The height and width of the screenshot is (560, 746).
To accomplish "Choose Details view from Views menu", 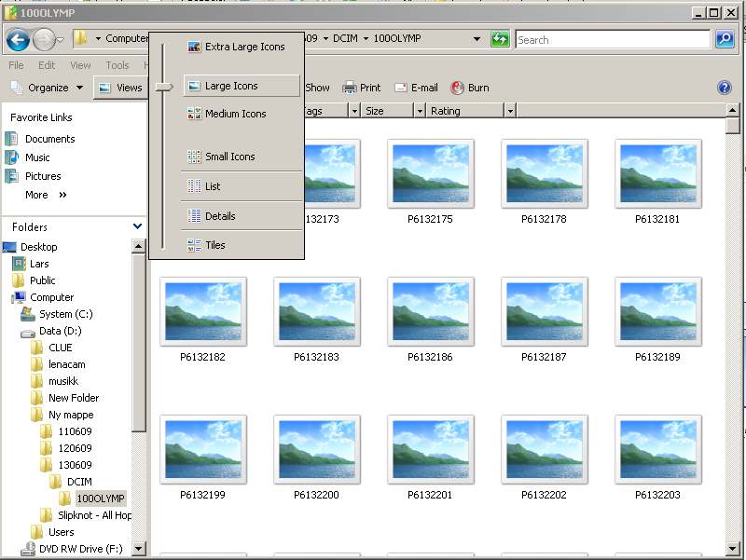I will (220, 216).
